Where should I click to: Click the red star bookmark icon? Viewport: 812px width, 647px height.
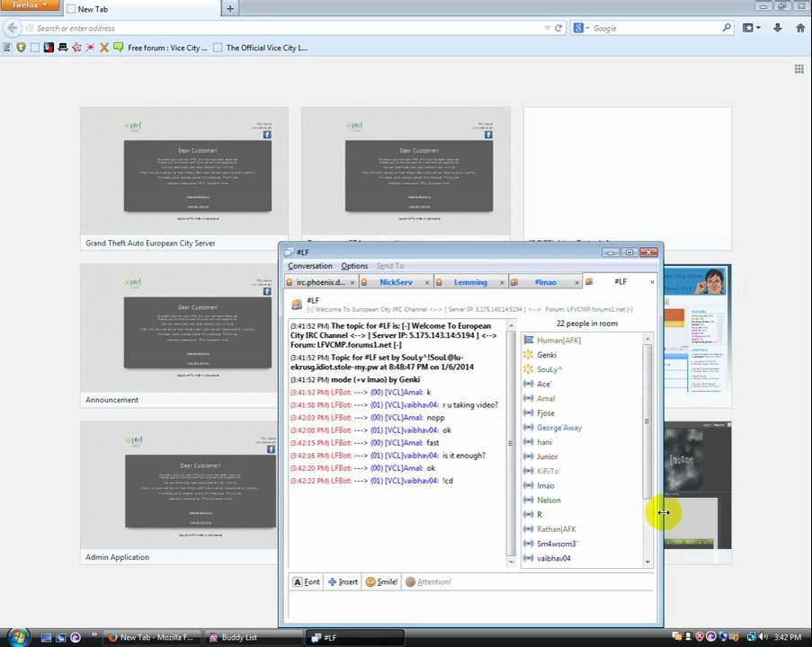pyautogui.click(x=76, y=48)
